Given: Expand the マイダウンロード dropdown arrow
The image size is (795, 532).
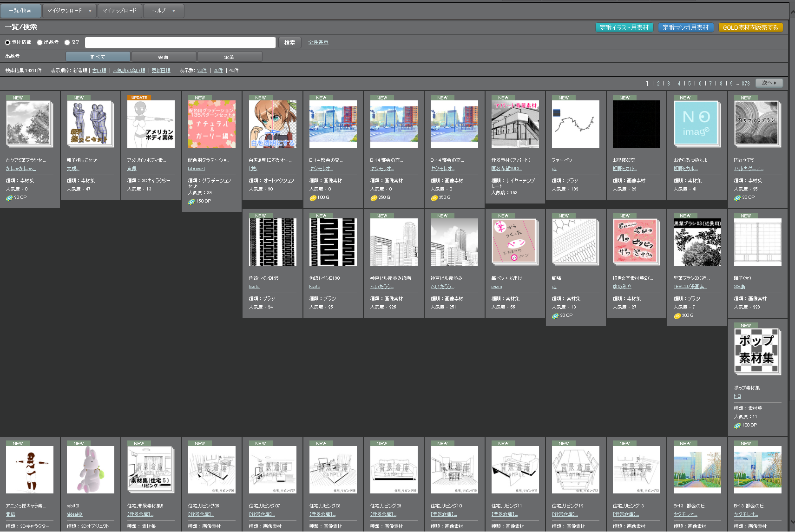Looking at the screenshot, I should coord(90,11).
